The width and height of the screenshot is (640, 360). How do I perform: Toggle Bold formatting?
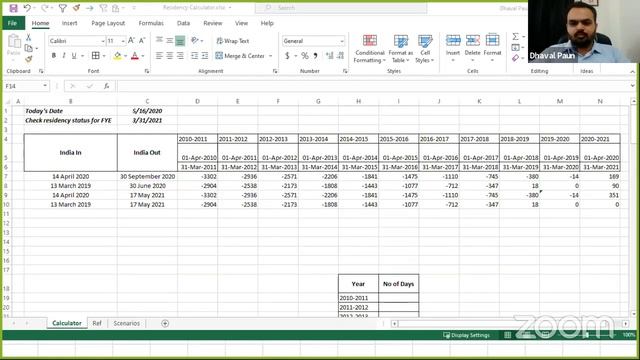[53, 56]
